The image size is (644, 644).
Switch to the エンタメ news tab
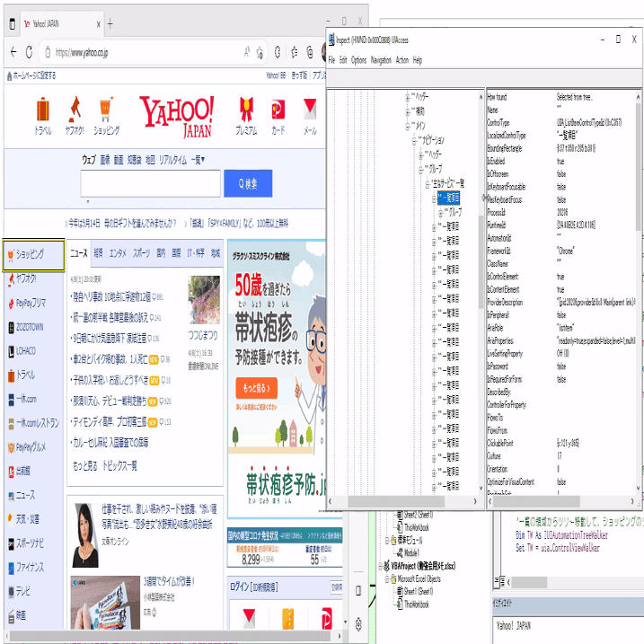point(118,253)
